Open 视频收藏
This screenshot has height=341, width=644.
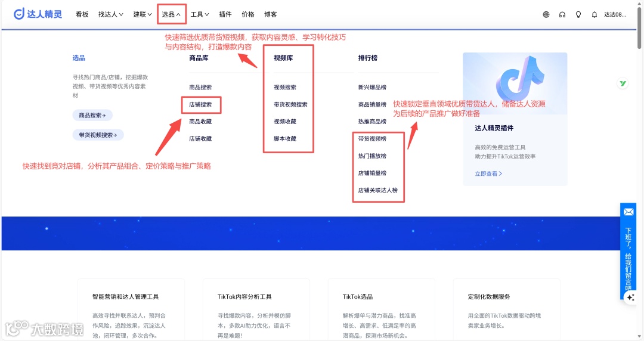[x=285, y=122]
